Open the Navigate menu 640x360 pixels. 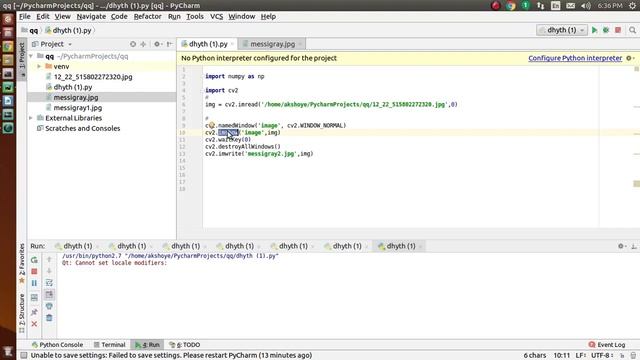(x=91, y=16)
